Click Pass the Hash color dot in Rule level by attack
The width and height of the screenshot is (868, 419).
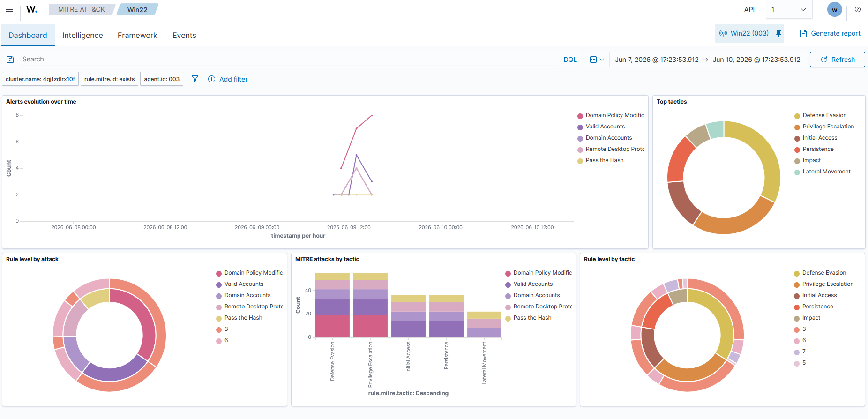coord(219,318)
